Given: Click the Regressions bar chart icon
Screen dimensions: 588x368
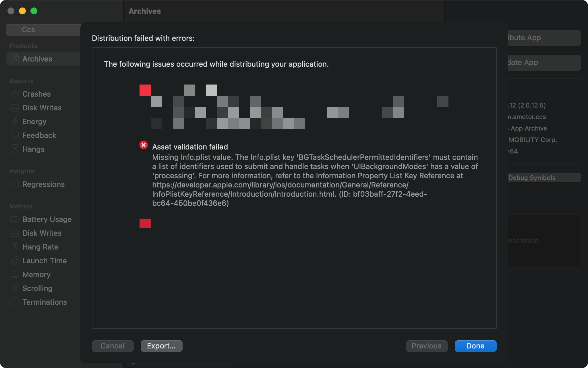Looking at the screenshot, I should tap(15, 184).
